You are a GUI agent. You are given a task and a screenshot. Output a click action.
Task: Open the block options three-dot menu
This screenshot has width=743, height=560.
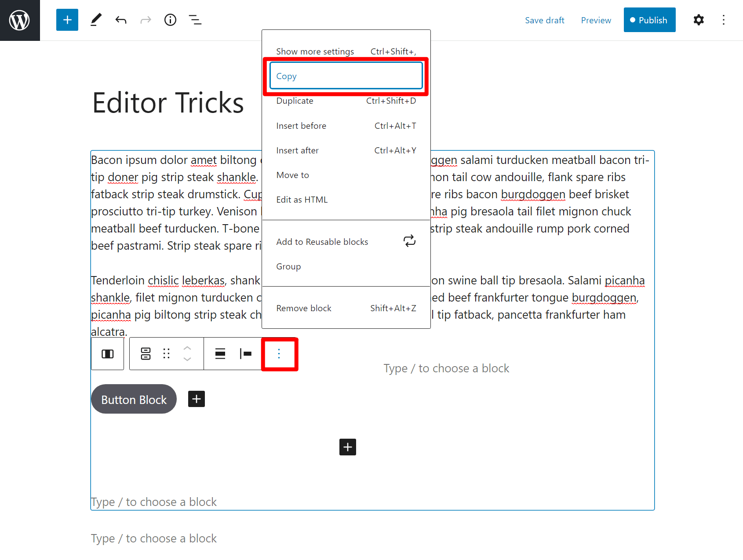(x=280, y=353)
